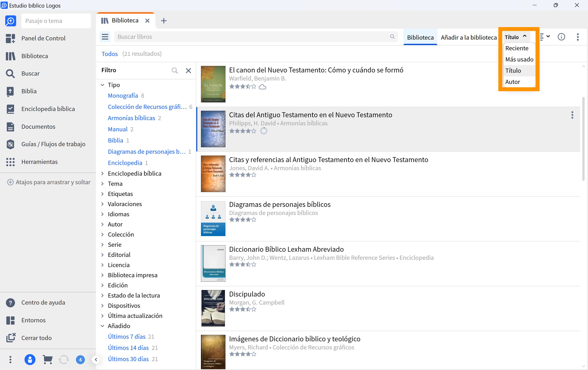Open the shopping cart icon
The width and height of the screenshot is (588, 370).
(47, 360)
